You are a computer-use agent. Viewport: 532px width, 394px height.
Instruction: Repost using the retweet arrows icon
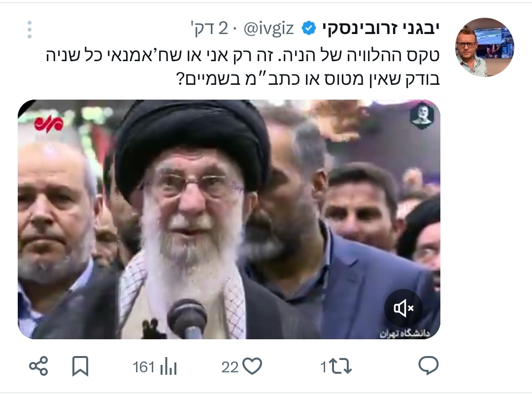(341, 367)
